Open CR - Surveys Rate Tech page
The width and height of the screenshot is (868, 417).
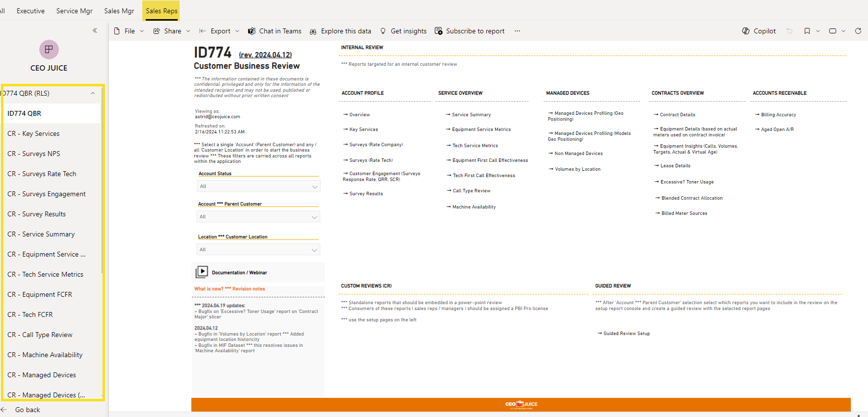tap(51, 174)
